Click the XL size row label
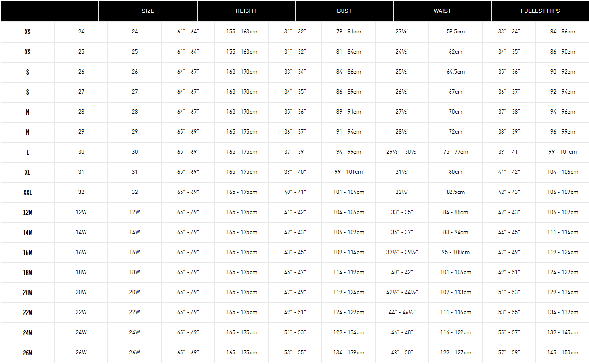 [28, 172]
